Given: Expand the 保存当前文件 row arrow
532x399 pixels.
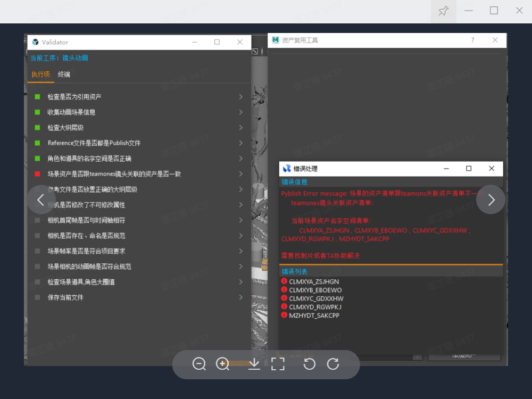Looking at the screenshot, I should coord(240,297).
